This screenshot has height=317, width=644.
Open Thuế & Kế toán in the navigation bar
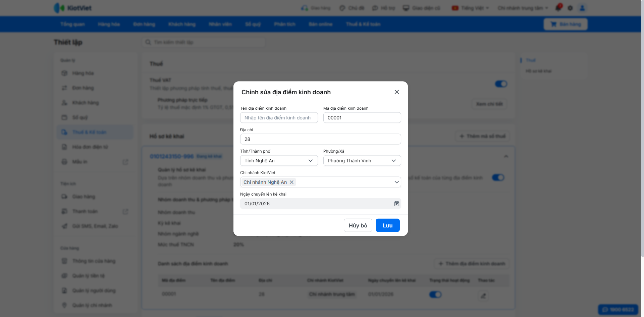pos(363,24)
